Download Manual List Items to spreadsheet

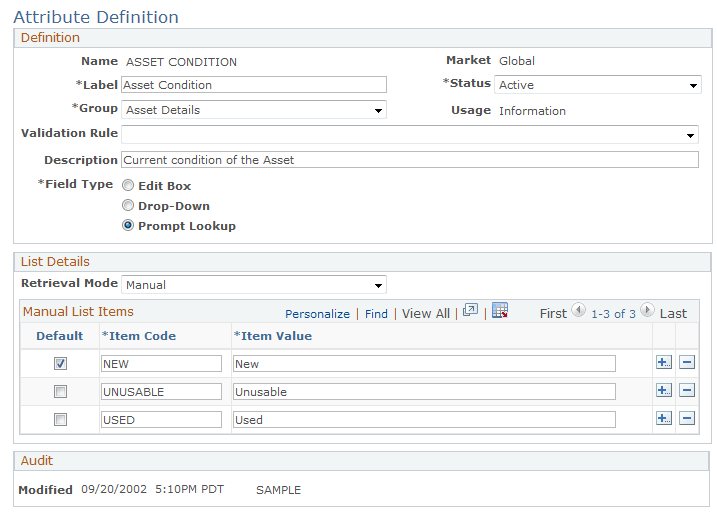[x=500, y=310]
